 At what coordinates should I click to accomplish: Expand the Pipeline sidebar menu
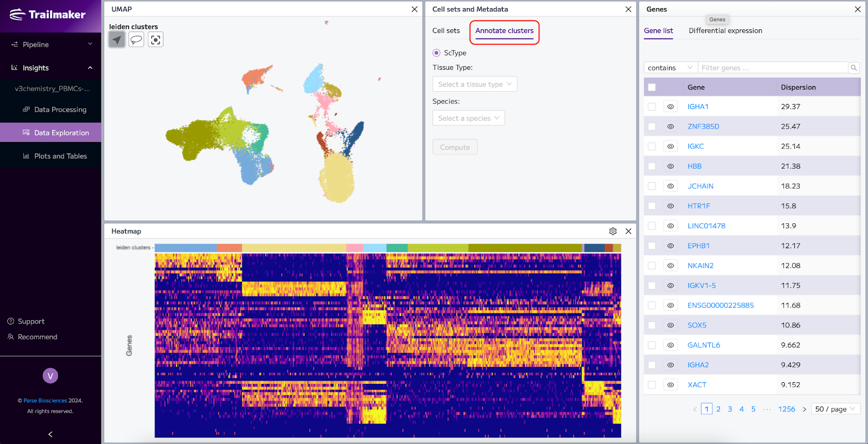point(50,44)
